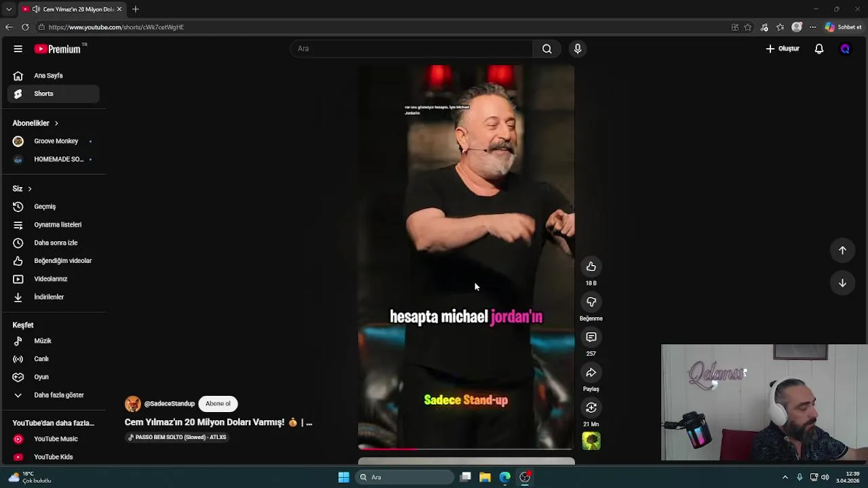
Task: Open the weather widget 16°C
Action: coord(28,477)
